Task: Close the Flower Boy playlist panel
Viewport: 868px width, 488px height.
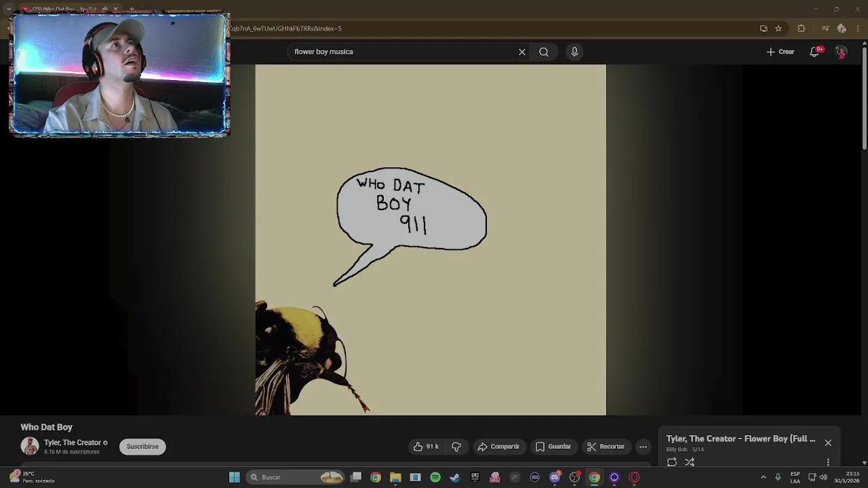Action: [828, 443]
